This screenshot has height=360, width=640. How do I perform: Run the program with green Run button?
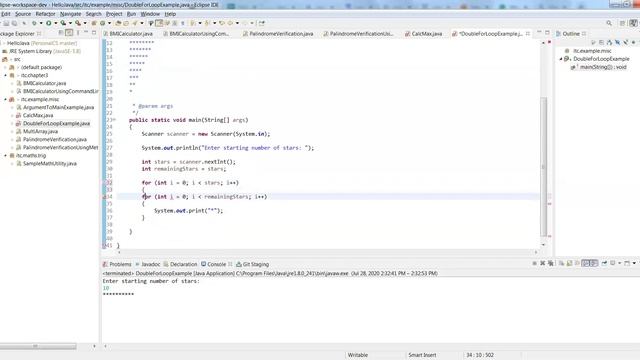(49, 23)
